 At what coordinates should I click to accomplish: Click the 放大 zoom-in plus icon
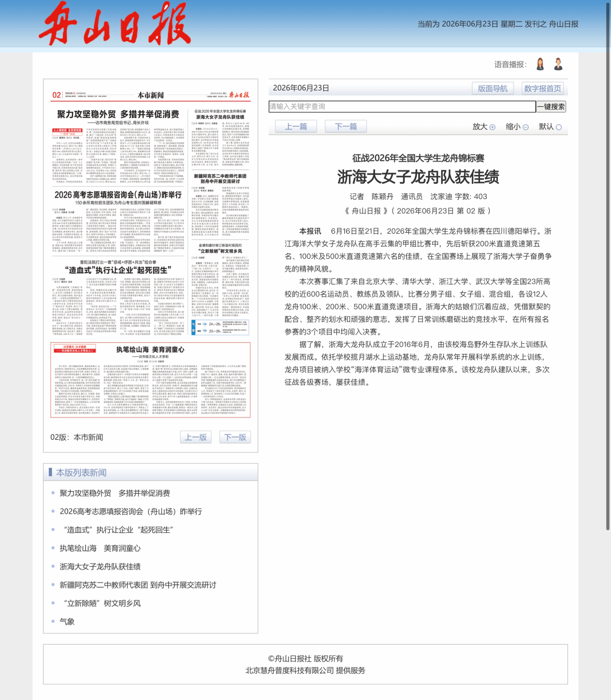coord(492,127)
